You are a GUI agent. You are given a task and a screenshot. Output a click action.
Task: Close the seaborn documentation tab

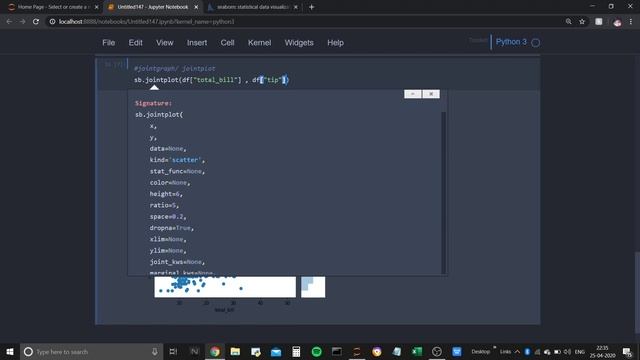point(296,7)
